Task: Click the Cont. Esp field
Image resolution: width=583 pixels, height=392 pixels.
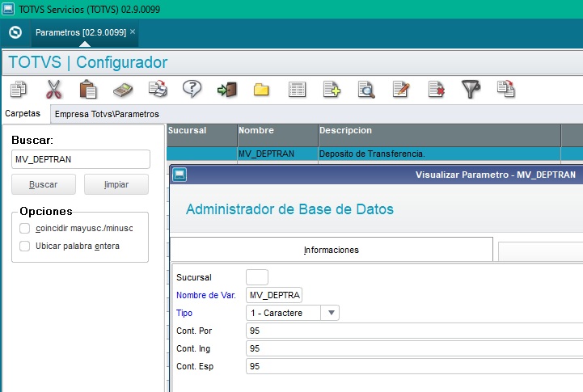Action: pyautogui.click(x=414, y=366)
